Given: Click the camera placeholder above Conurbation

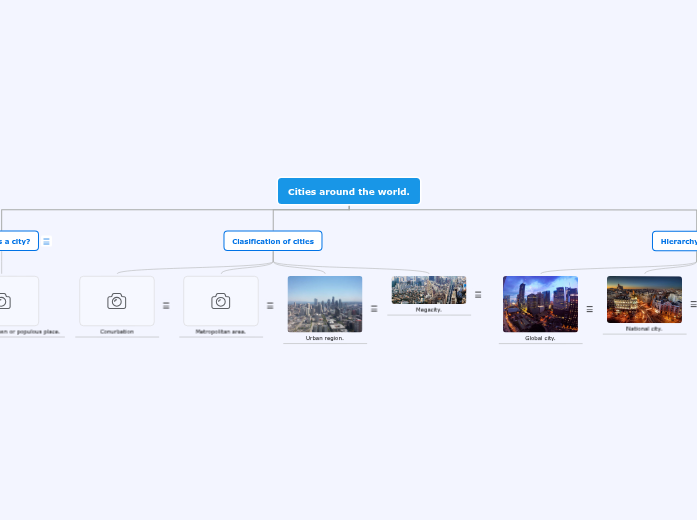Looking at the screenshot, I should pos(117,301).
